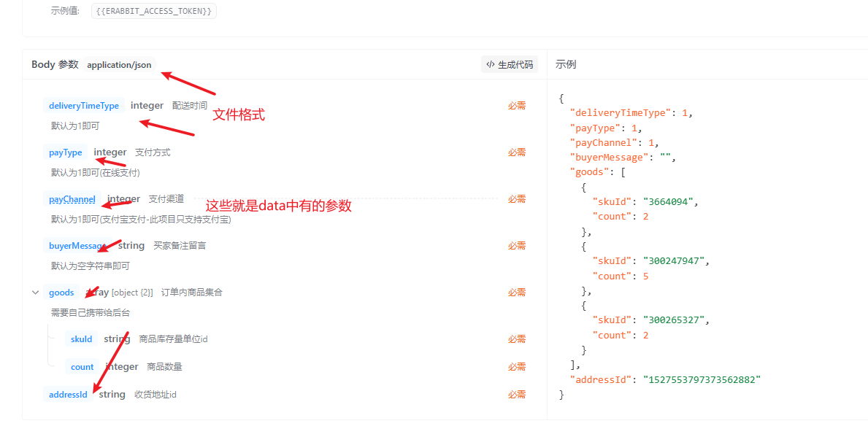
Task: Click the 生成代码 button
Action: (x=510, y=64)
